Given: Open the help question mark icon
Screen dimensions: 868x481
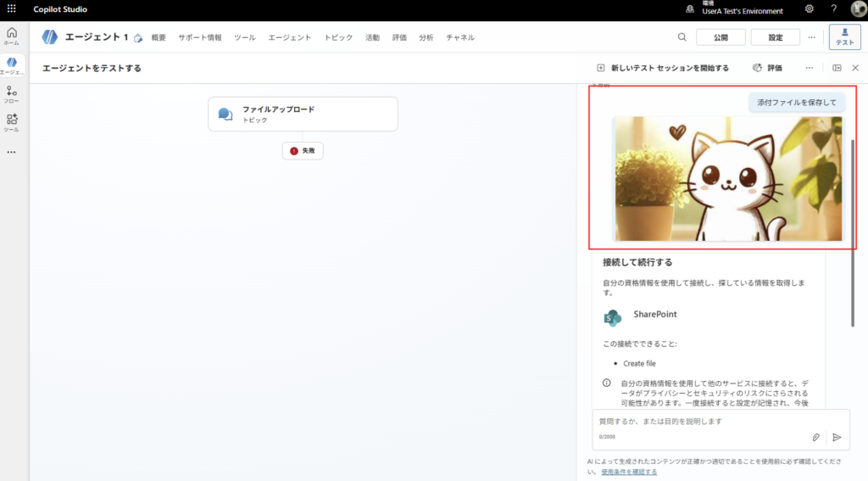Looking at the screenshot, I should 834,8.
